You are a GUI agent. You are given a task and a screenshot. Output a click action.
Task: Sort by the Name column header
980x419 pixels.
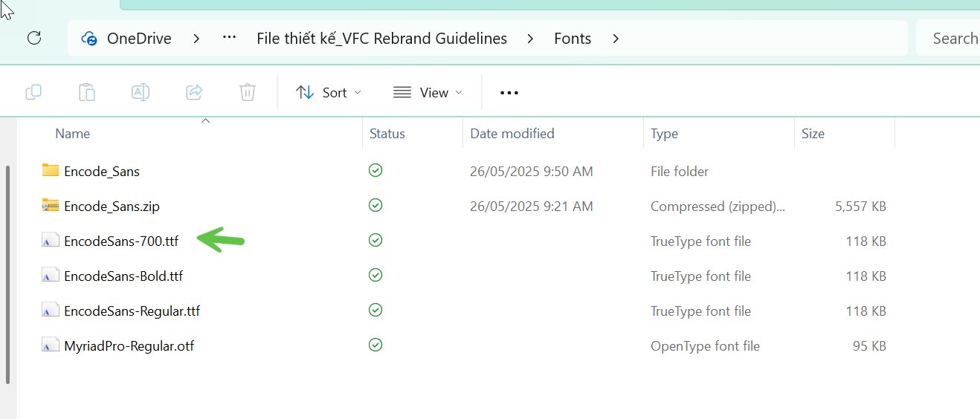pyautogui.click(x=73, y=134)
